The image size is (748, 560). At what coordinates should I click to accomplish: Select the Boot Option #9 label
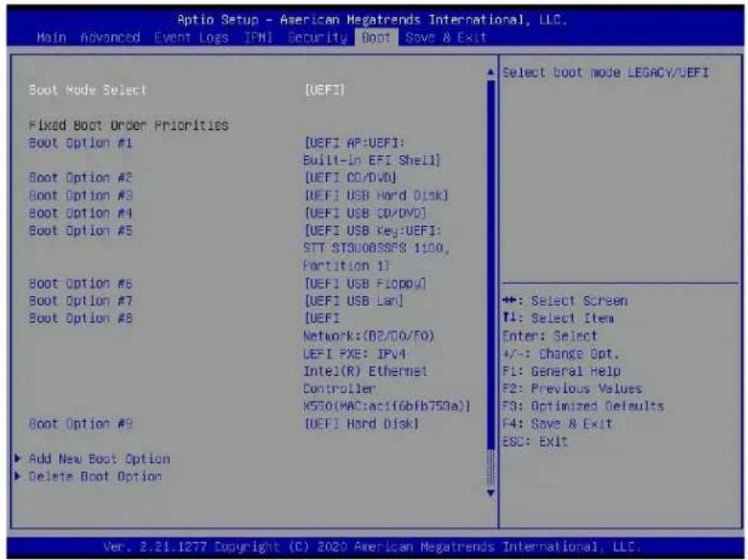click(80, 424)
